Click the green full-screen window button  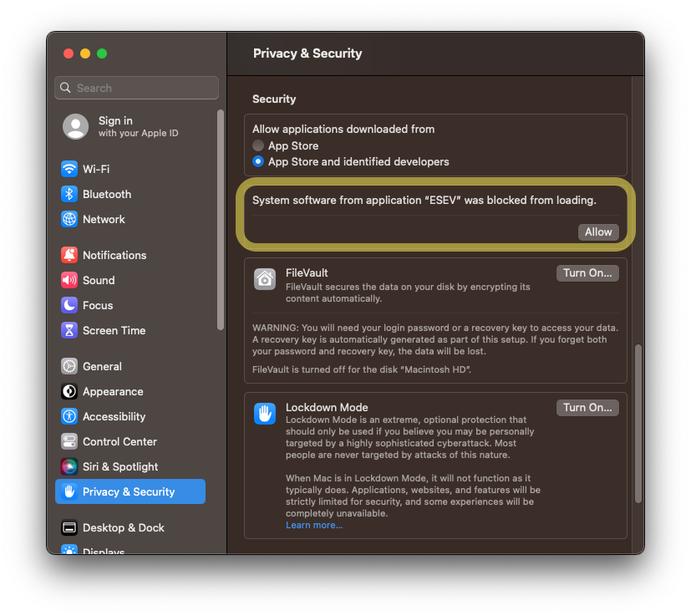click(x=102, y=53)
